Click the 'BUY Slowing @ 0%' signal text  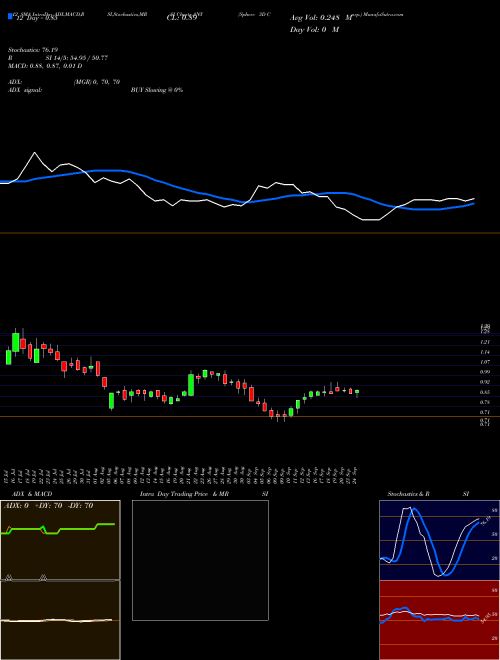pyautogui.click(x=157, y=90)
